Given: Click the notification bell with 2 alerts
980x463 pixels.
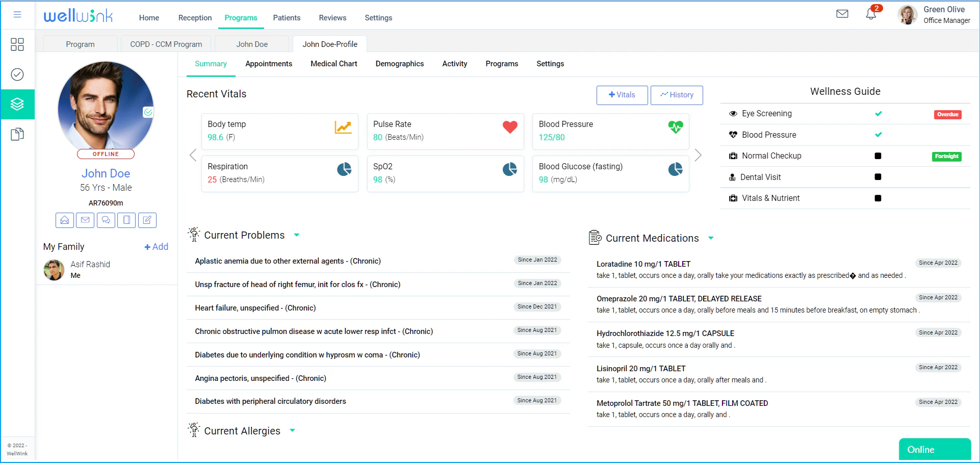Looking at the screenshot, I should click(871, 14).
